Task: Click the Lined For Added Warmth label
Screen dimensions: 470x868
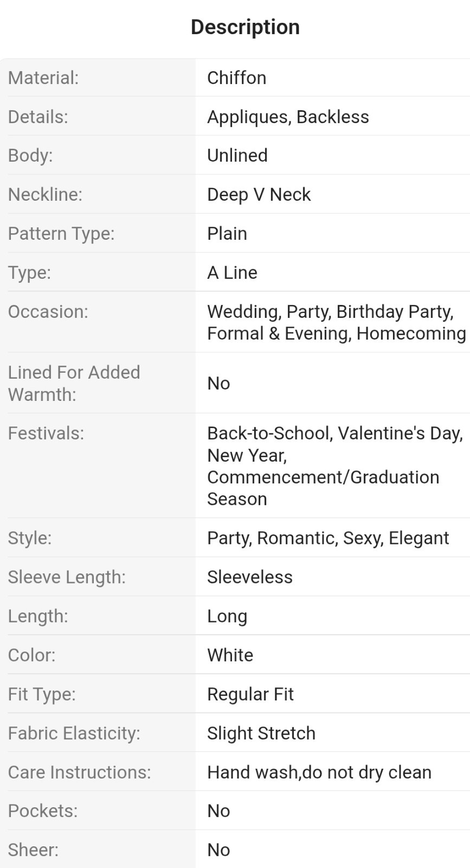Action: pos(74,383)
